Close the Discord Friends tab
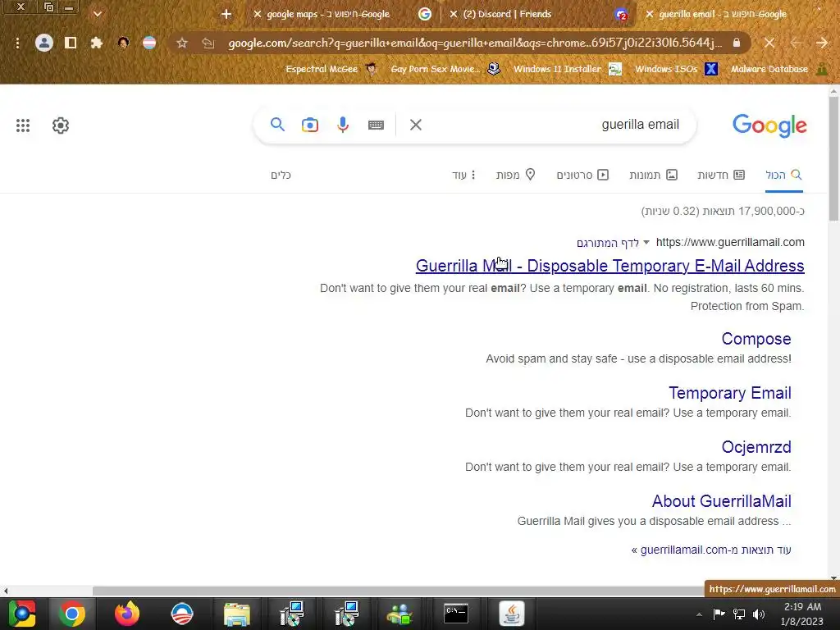Screen dimensions: 840x630 click(x=454, y=14)
